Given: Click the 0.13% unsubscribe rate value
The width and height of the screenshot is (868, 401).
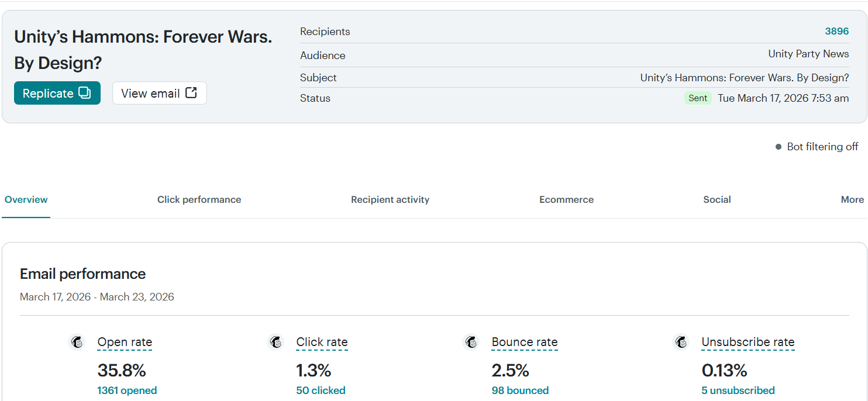Looking at the screenshot, I should click(x=725, y=371).
